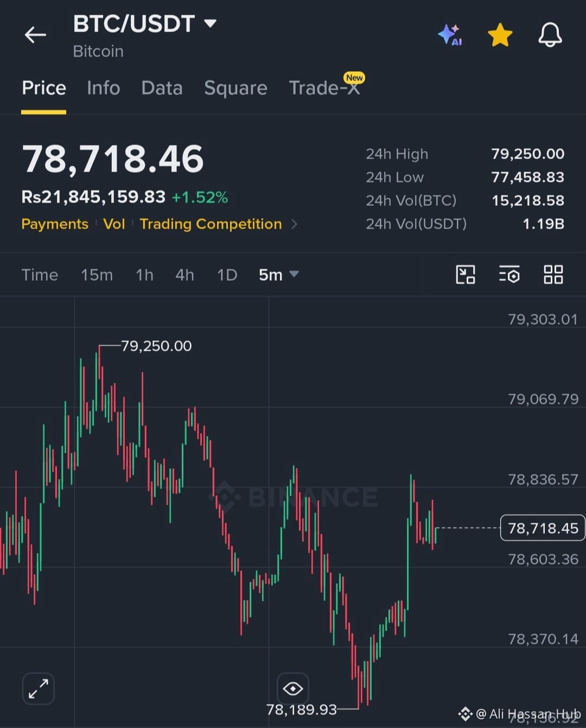Open the Vol link

click(114, 224)
